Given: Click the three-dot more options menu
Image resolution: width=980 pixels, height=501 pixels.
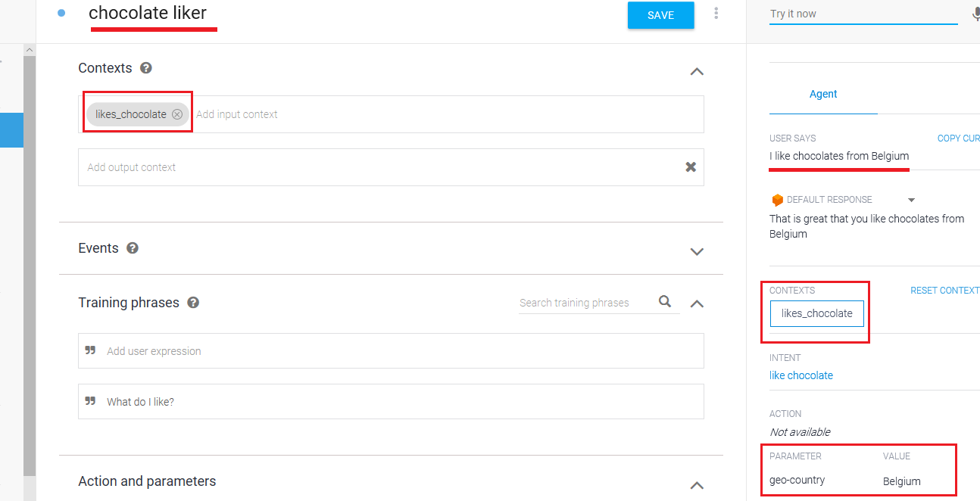Looking at the screenshot, I should tap(716, 14).
